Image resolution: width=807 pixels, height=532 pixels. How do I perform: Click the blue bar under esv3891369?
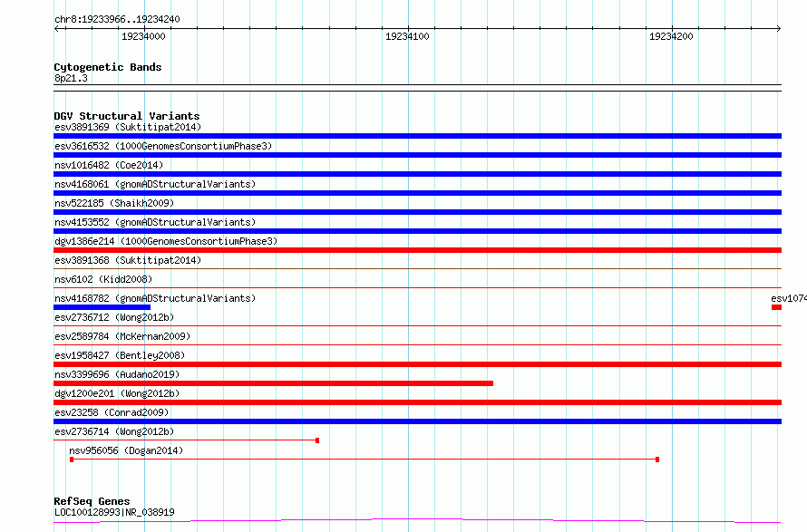417,136
